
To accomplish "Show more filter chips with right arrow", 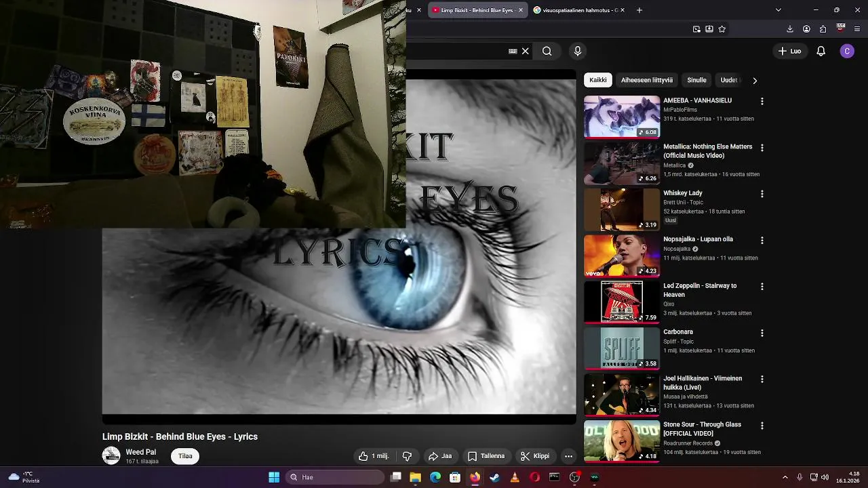I will (x=755, y=80).
